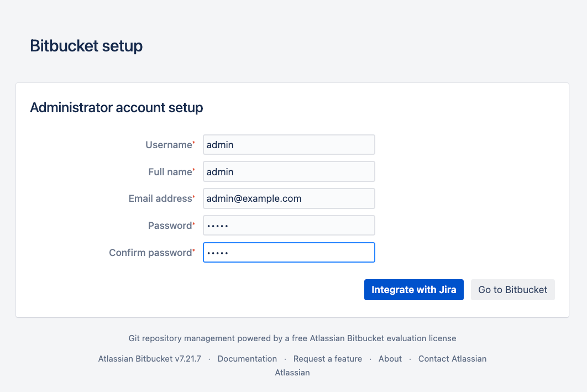Open the Documentation footer link
The width and height of the screenshot is (587, 392).
[247, 359]
